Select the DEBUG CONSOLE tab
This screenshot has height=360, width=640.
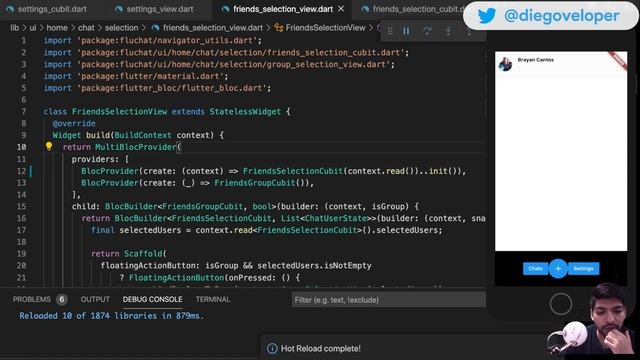152,299
